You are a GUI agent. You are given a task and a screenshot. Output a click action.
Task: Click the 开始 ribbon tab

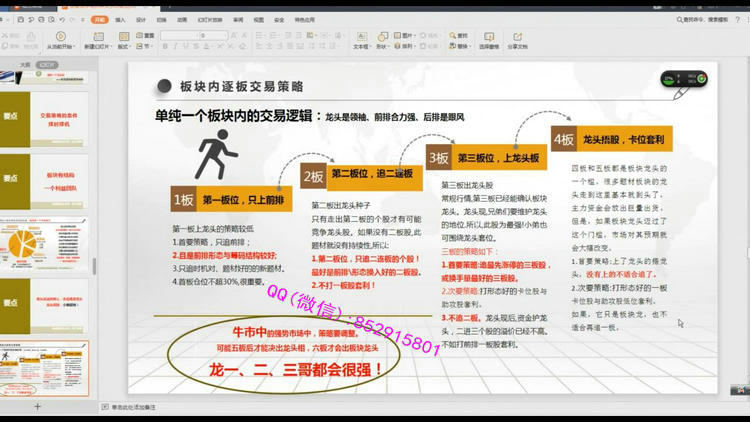pyautogui.click(x=99, y=19)
